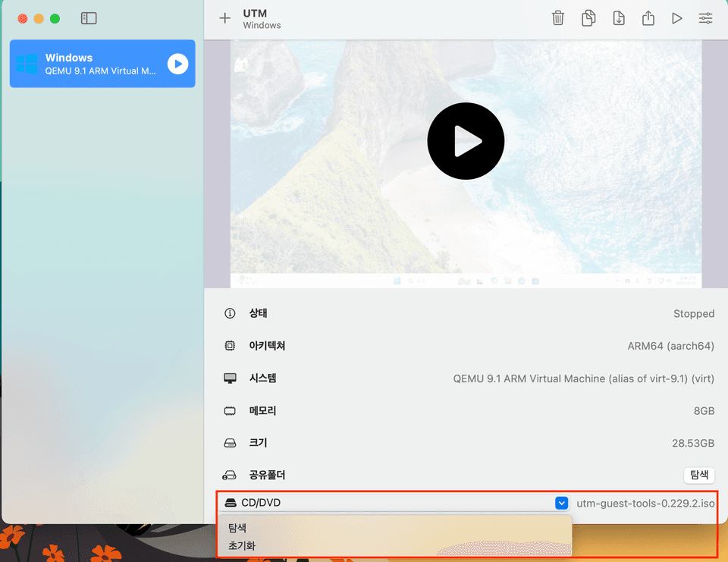Choose 초기화 from the CD/DVD menu
728x562 pixels.
click(x=242, y=545)
